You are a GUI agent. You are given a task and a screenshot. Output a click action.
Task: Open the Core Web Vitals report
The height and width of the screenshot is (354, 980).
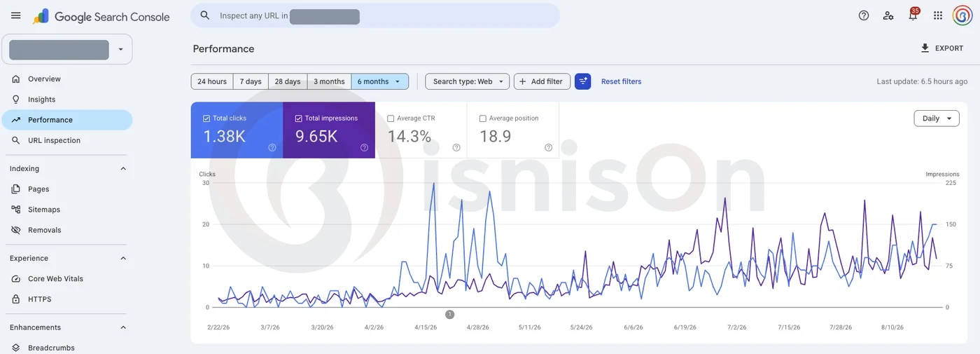pos(55,279)
